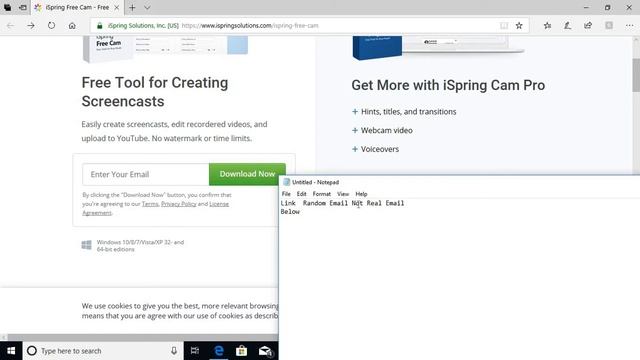Expand the tab preview chevron

click(147, 7)
